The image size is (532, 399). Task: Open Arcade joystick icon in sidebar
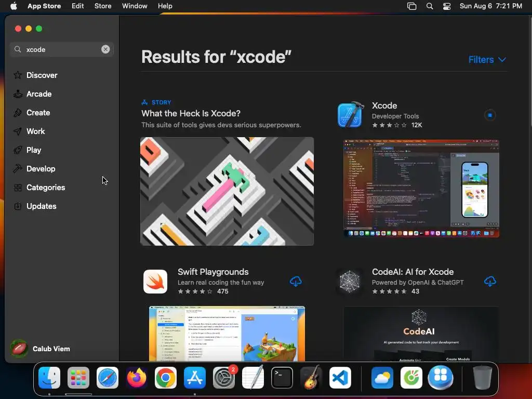tap(18, 94)
